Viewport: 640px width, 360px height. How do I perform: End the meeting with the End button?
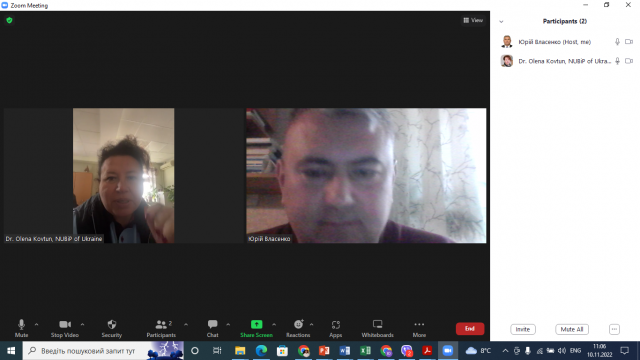pyautogui.click(x=470, y=329)
